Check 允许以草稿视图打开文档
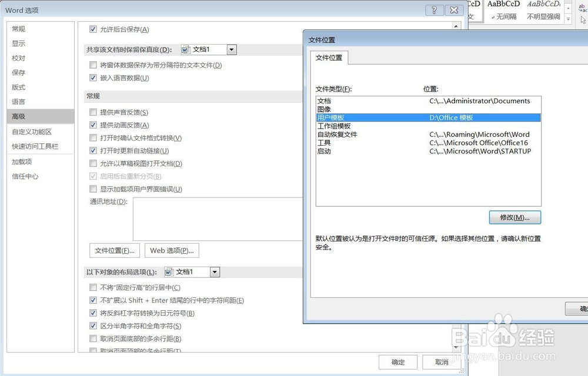588x376 pixels. 93,163
